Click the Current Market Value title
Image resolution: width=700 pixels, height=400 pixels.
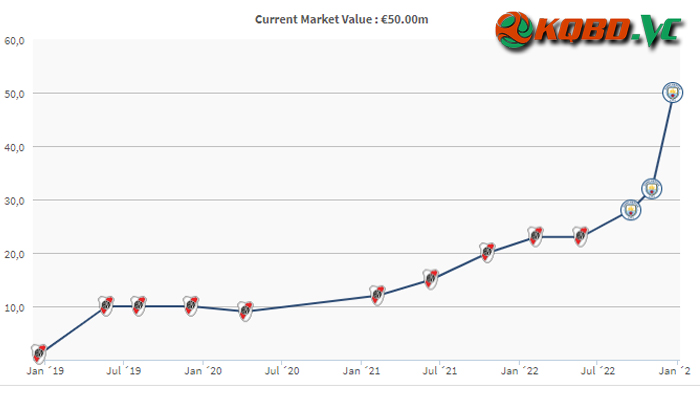pos(342,20)
